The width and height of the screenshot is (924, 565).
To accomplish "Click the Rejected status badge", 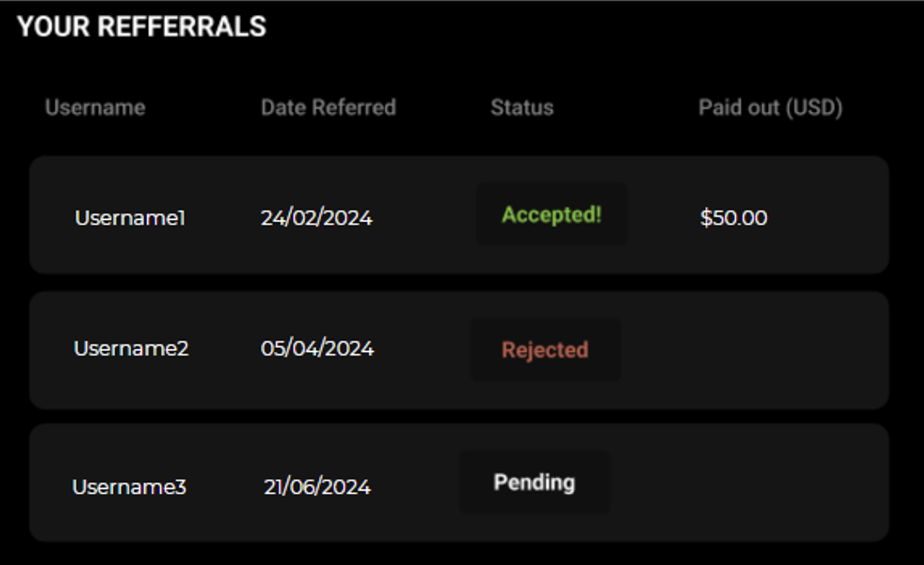I will 545,349.
